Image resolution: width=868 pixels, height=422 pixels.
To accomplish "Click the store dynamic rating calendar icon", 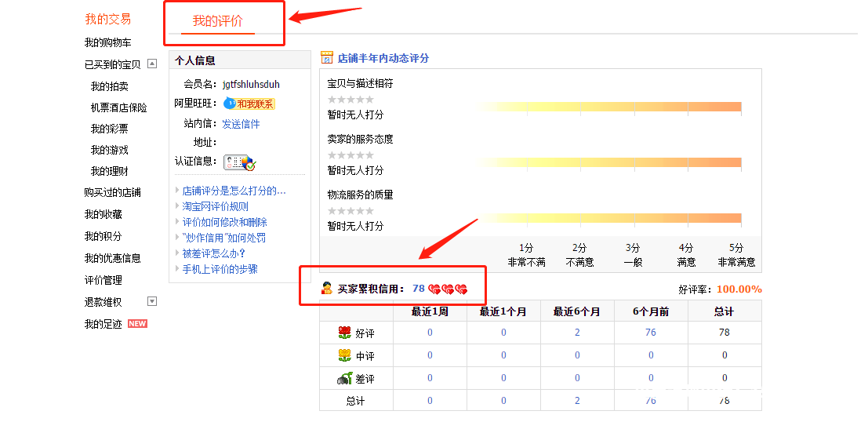I will [x=327, y=58].
